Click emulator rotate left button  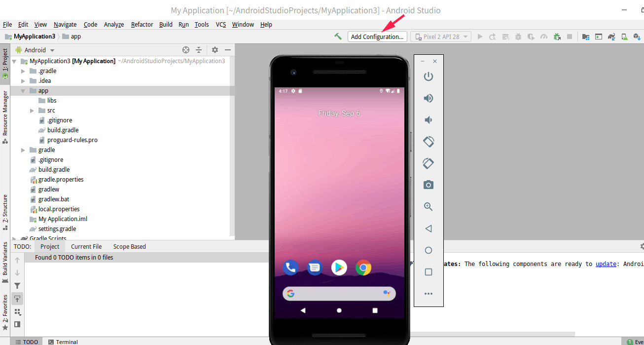429,142
